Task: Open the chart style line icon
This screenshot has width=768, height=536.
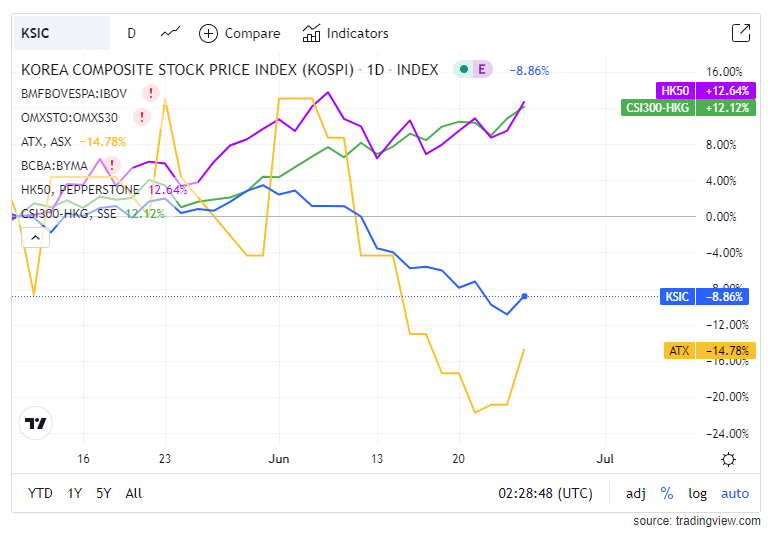Action: click(170, 33)
